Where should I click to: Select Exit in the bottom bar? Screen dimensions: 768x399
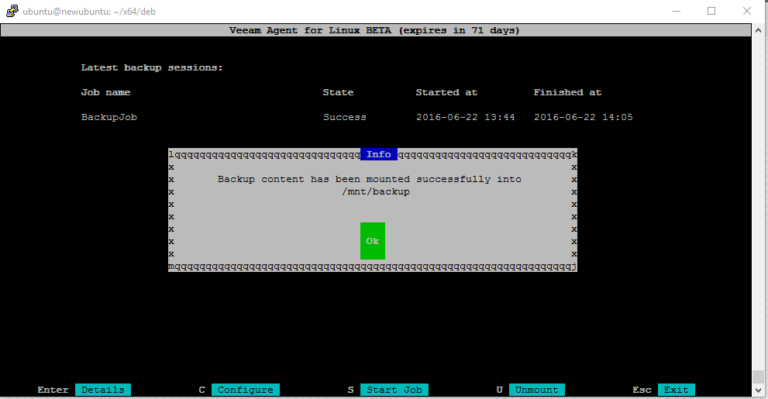point(676,390)
